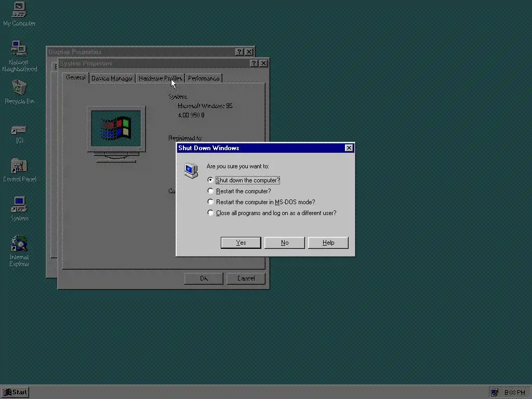Viewport: 532px width, 399px height.
Task: Click Cancel in System Properties window
Action: [x=246, y=278]
